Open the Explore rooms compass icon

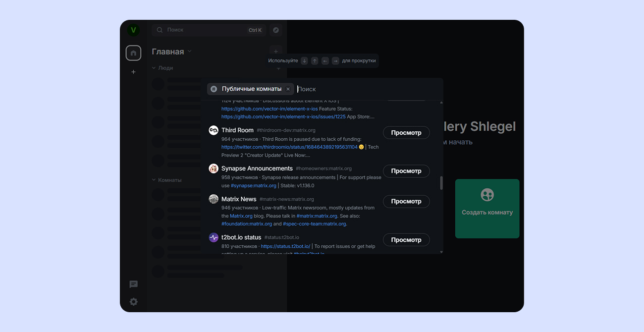click(276, 30)
